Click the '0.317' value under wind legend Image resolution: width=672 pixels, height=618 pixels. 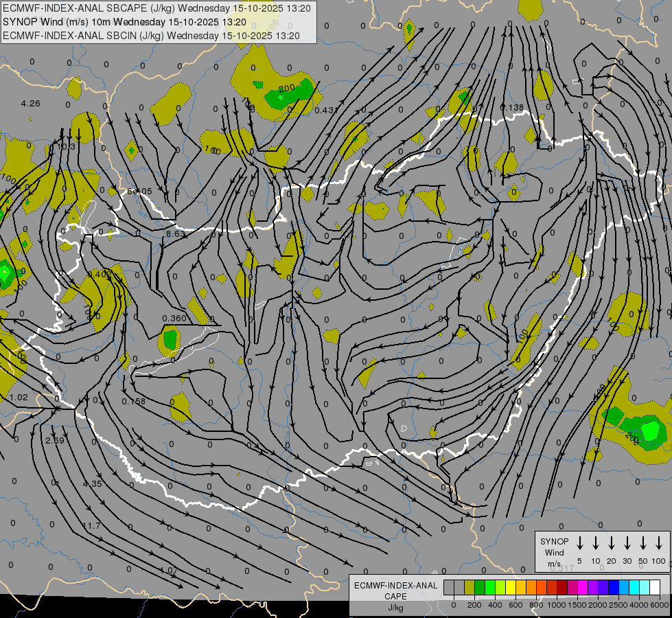pos(562,568)
